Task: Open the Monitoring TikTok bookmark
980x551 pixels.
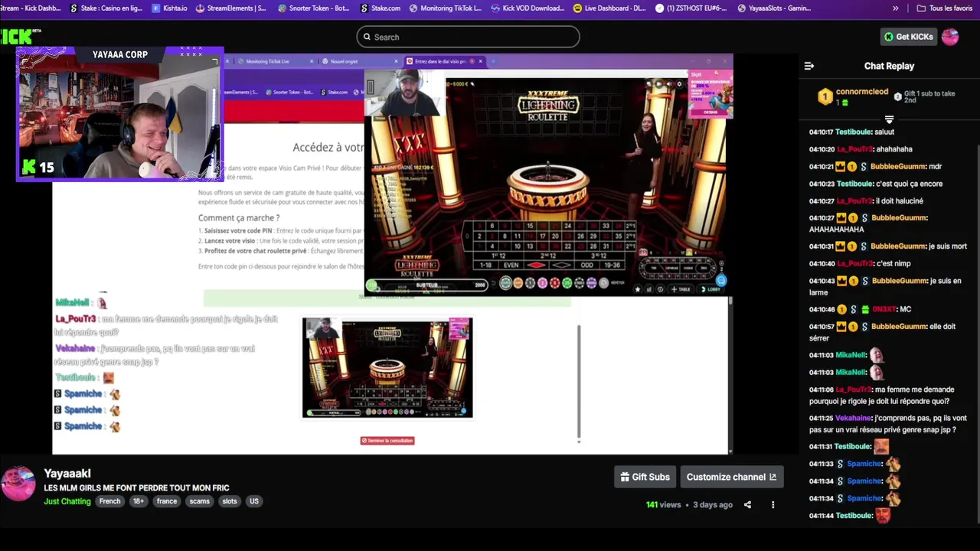Action: pos(445,8)
